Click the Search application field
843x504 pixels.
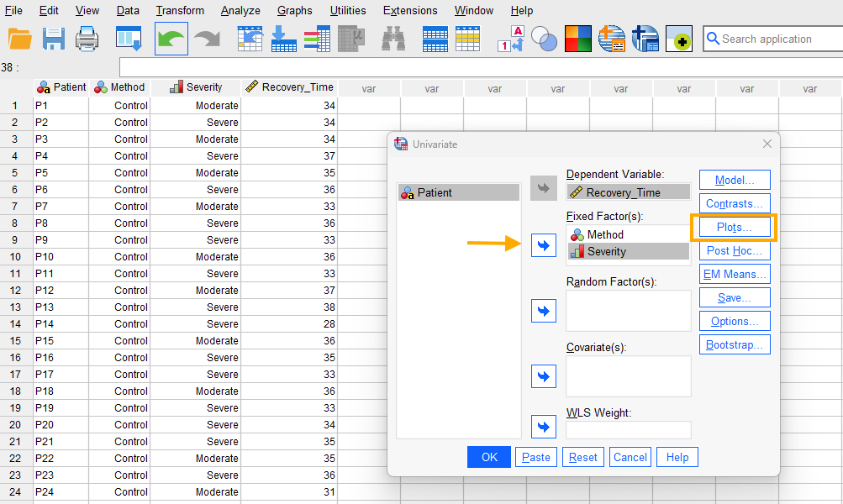tap(772, 39)
